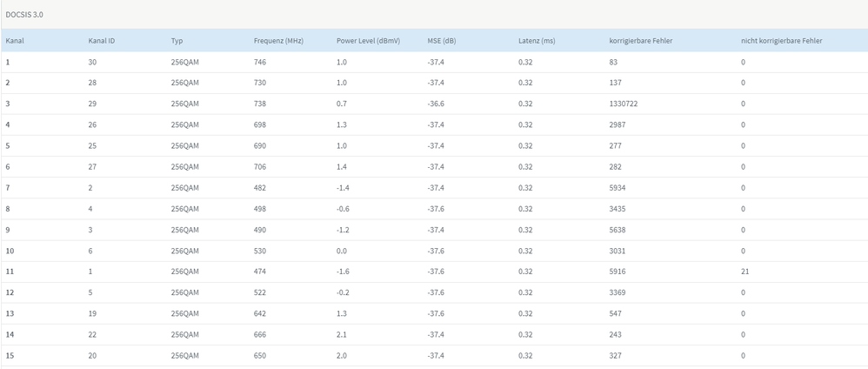Select frequency cell 746 in row 1

[x=260, y=62]
